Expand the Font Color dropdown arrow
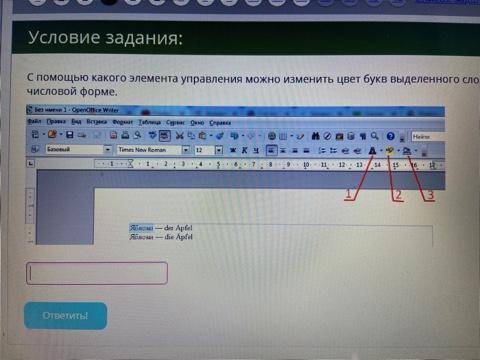Image resolution: width=480 pixels, height=360 pixels. click(x=381, y=151)
